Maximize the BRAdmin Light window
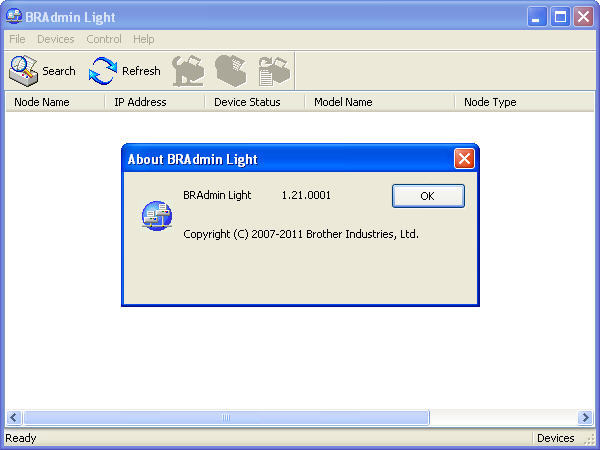The width and height of the screenshot is (600, 450). 560,17
